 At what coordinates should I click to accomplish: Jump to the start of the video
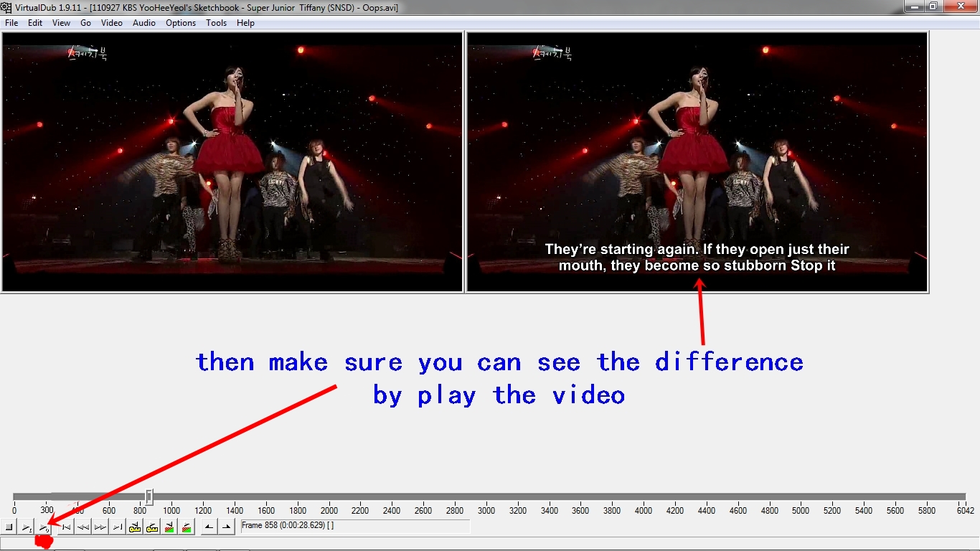[x=65, y=527]
